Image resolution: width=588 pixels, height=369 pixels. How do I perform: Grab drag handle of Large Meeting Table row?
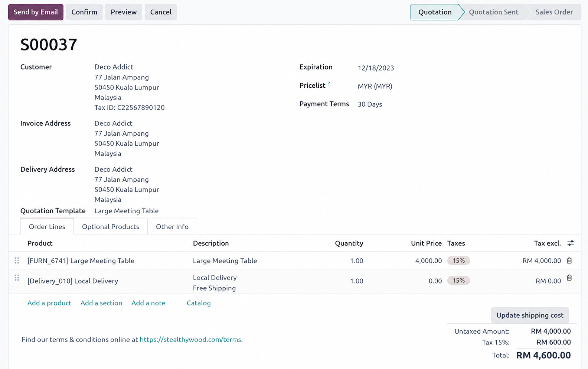pyautogui.click(x=17, y=260)
